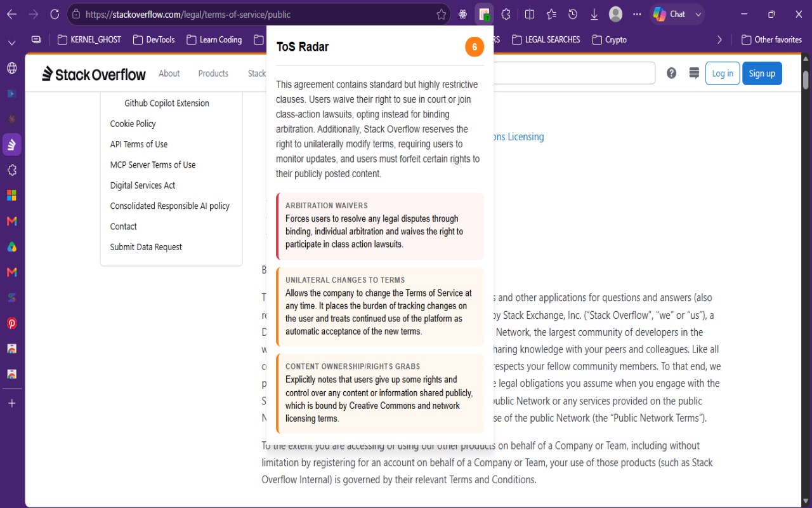The width and height of the screenshot is (812, 508).
Task: Select the Pinterest sidebar tab
Action: pos(11,323)
